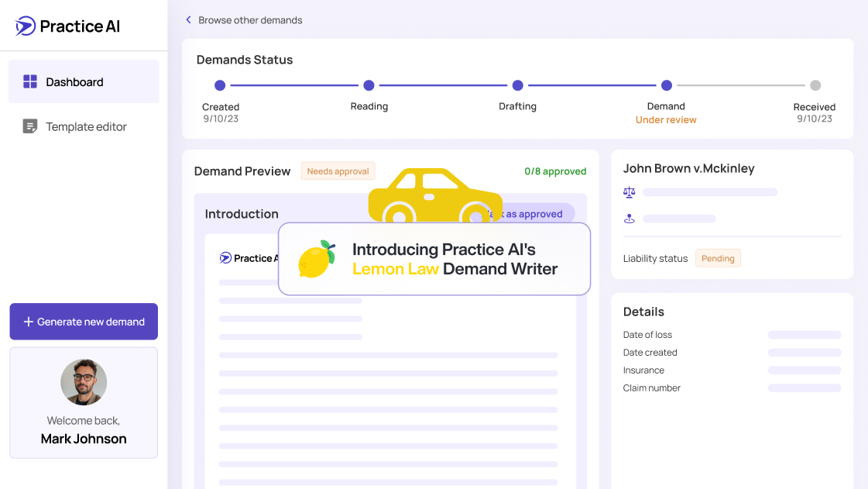Click the Mark Johnson name text
This screenshot has height=489, width=868.
[84, 439]
